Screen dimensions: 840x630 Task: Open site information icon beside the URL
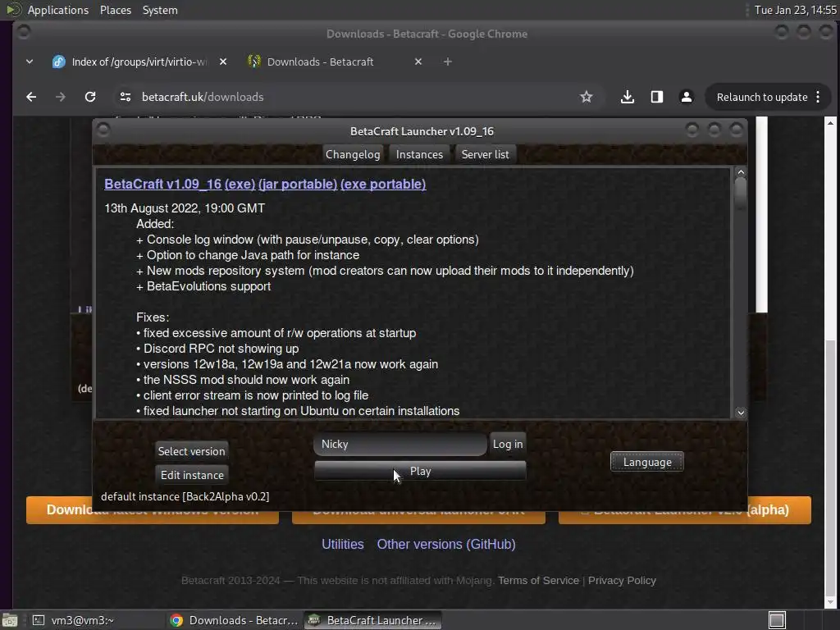tap(126, 97)
